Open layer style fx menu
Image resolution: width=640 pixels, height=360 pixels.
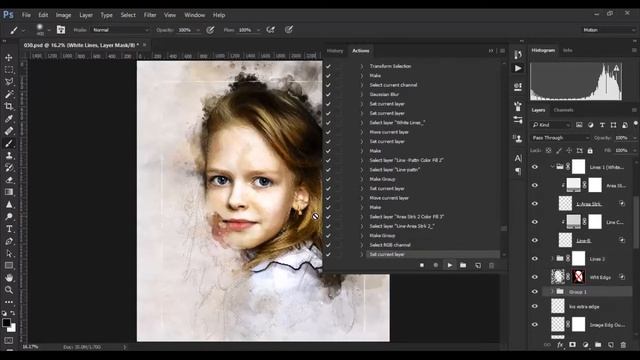[x=560, y=345]
